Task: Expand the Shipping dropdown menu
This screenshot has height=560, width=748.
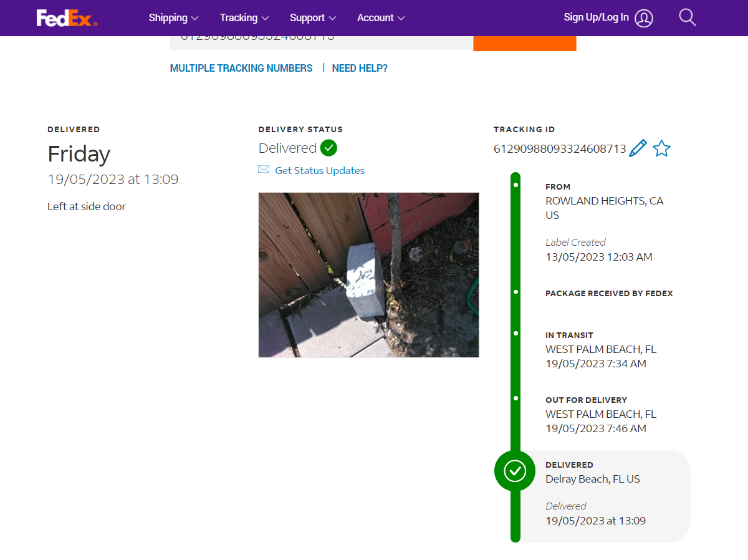Action: click(173, 18)
